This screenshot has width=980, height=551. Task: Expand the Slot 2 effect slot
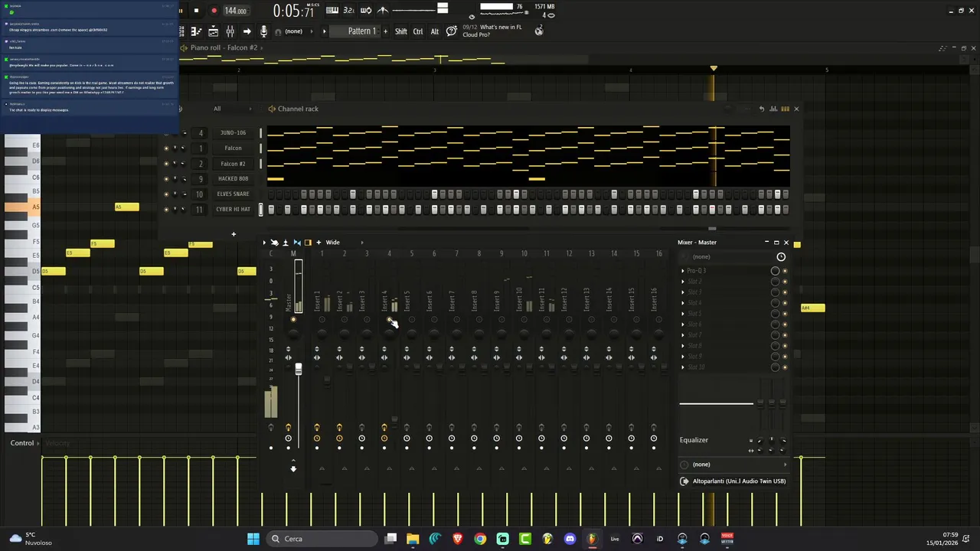[x=683, y=282]
